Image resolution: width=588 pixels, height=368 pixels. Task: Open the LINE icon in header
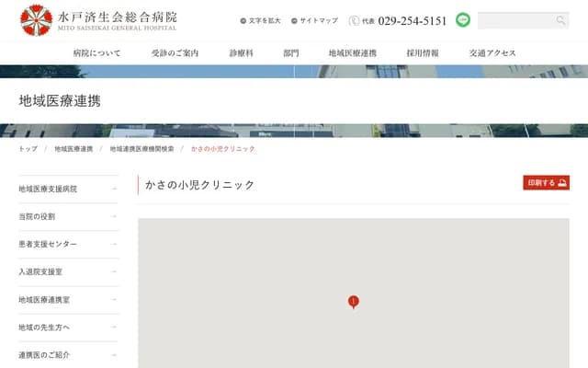tap(463, 20)
